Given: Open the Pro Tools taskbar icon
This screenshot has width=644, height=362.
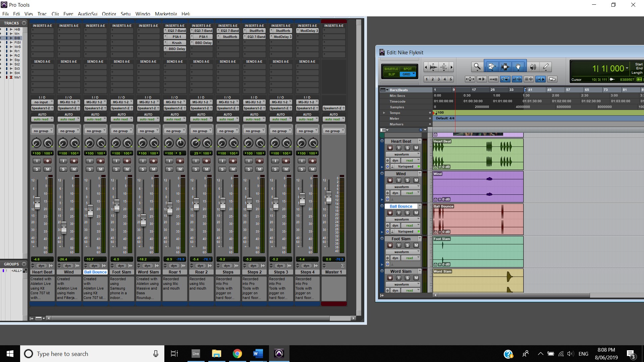Looking at the screenshot, I should [279, 353].
